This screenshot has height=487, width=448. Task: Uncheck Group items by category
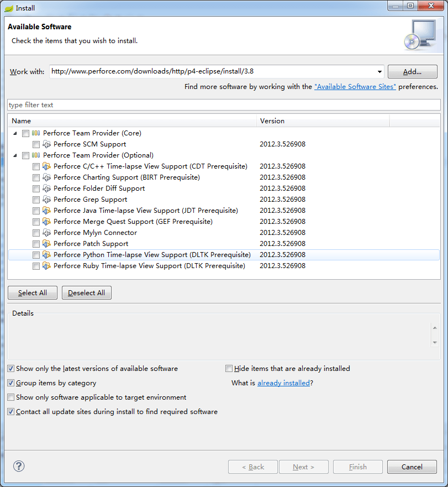pyautogui.click(x=11, y=383)
